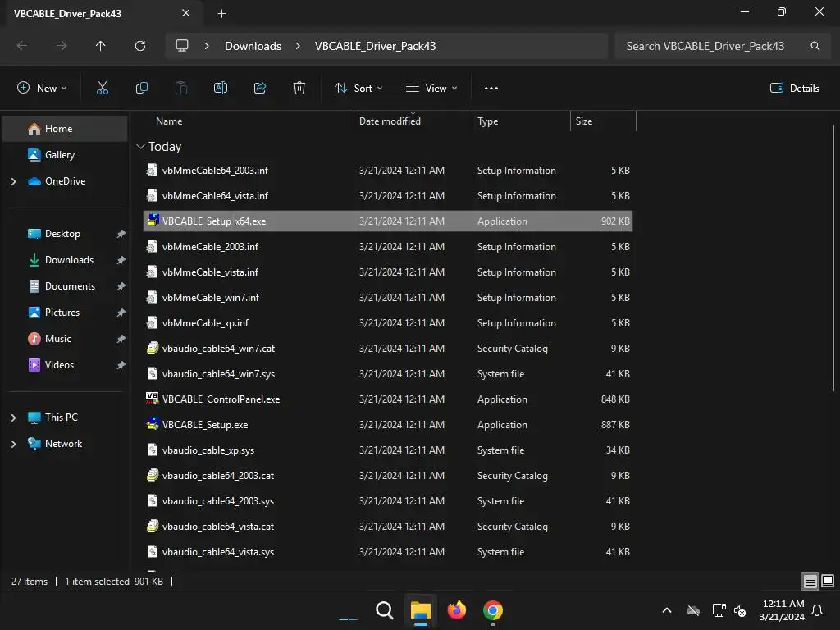Select Home in the sidebar

coord(65,129)
